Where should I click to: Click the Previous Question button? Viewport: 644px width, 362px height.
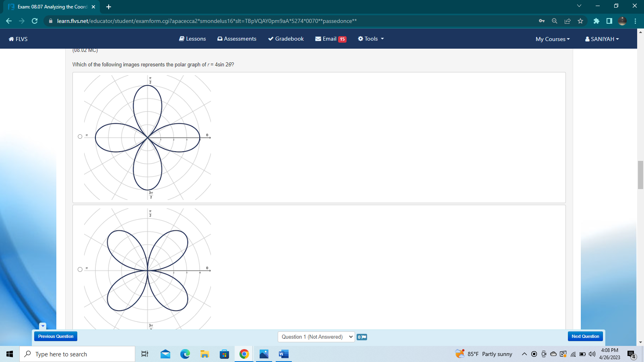click(56, 336)
